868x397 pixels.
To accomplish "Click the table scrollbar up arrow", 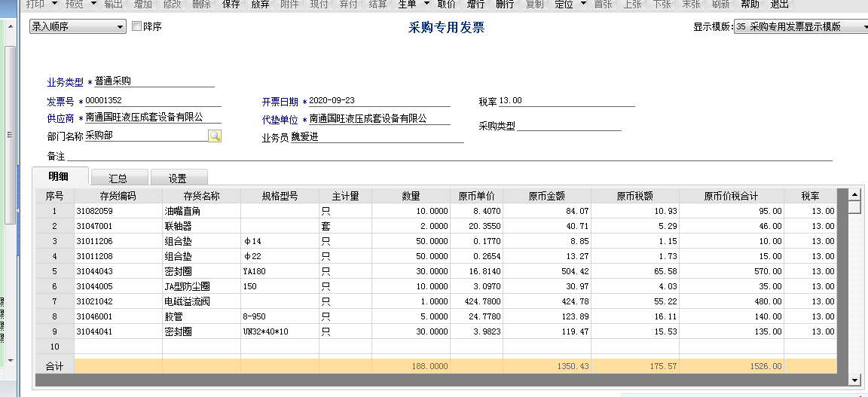I will (855, 194).
